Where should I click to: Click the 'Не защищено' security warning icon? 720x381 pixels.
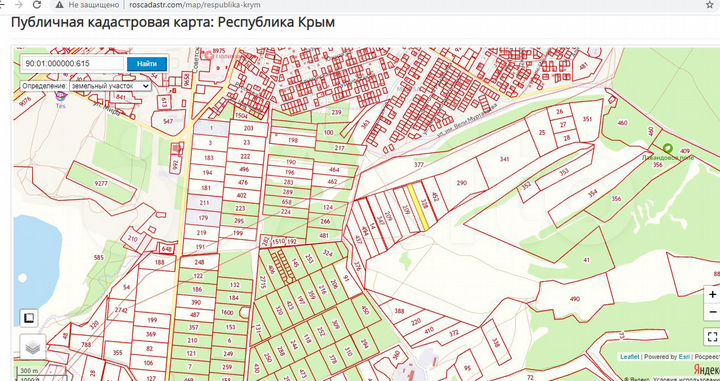point(59,5)
